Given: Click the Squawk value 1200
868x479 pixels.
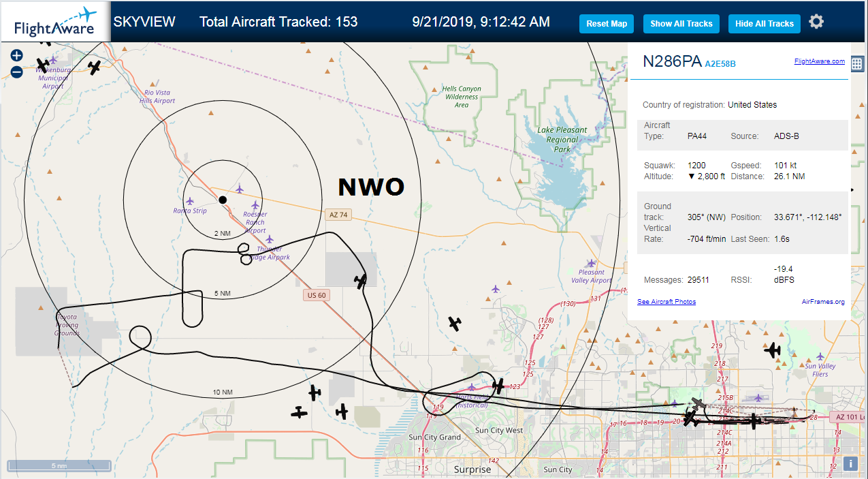Looking at the screenshot, I should [696, 166].
